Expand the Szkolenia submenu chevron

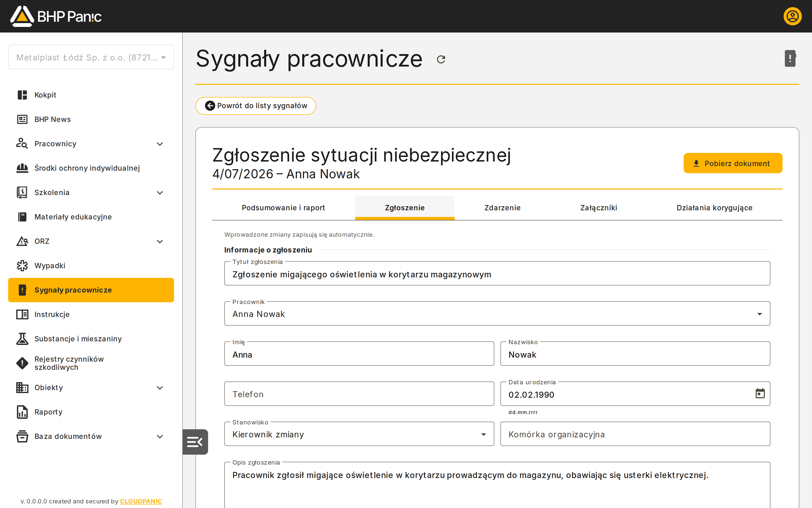pos(160,193)
